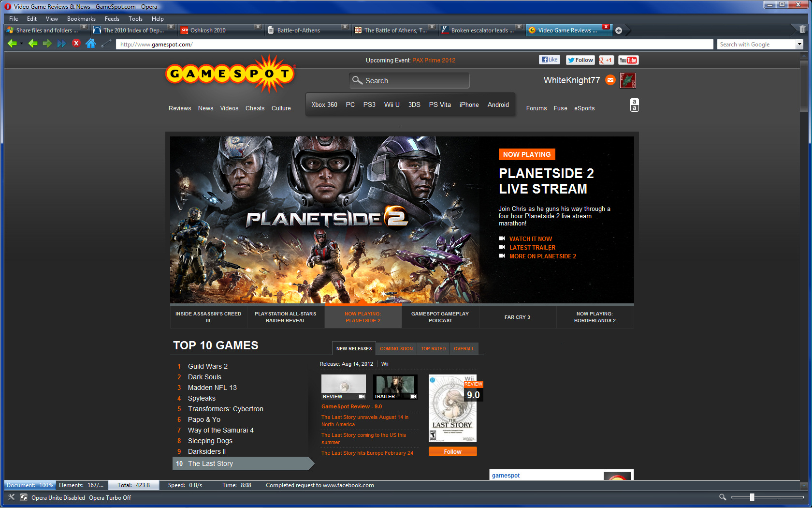The height and width of the screenshot is (508, 812).
Task: Close the Video Game Reviews tab
Action: coord(606,27)
